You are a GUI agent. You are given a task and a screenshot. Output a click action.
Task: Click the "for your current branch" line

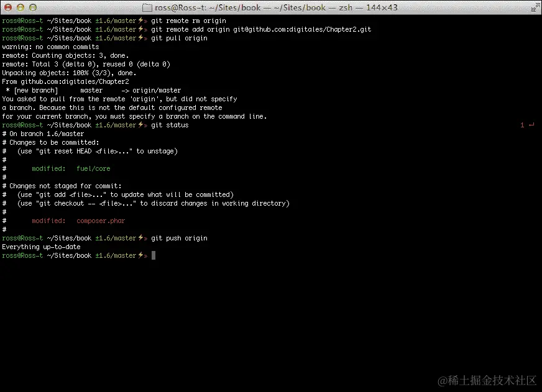(134, 116)
